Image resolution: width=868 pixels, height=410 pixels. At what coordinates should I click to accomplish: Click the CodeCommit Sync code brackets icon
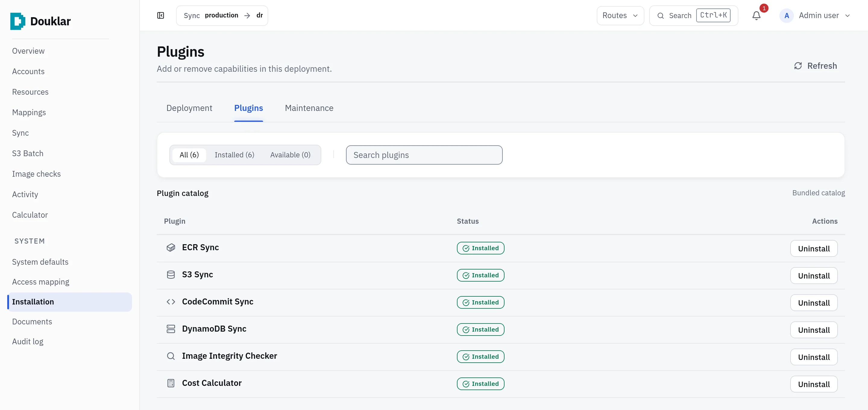[171, 302]
